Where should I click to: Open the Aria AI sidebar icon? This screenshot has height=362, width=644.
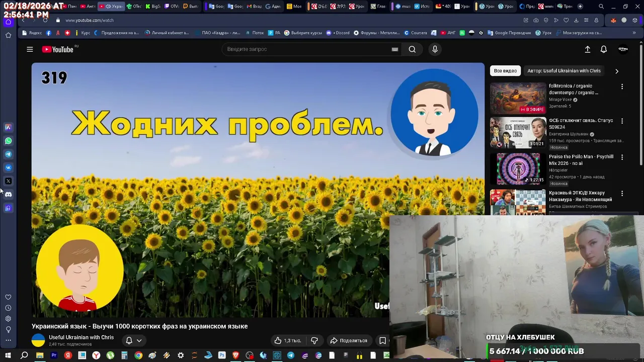point(8,127)
